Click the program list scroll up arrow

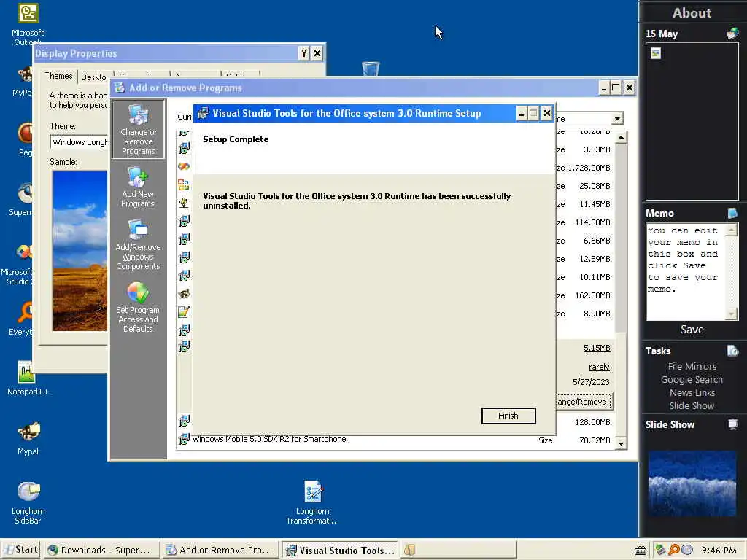pyautogui.click(x=621, y=138)
